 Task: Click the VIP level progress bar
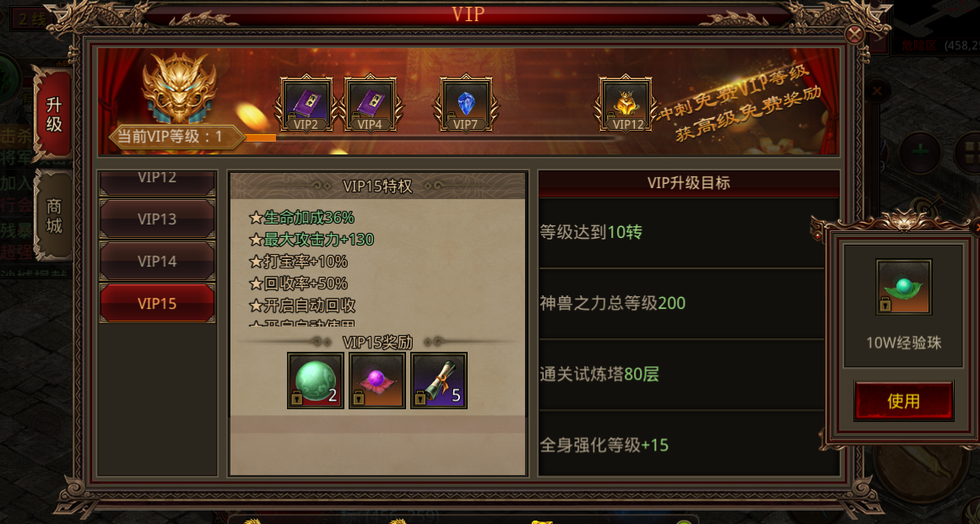pos(431,138)
